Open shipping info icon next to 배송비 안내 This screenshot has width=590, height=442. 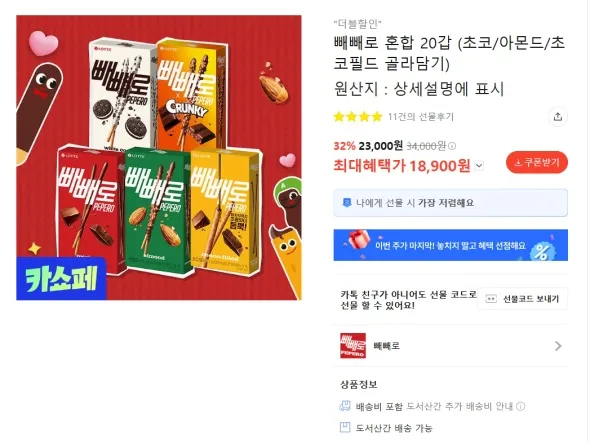coord(520,406)
